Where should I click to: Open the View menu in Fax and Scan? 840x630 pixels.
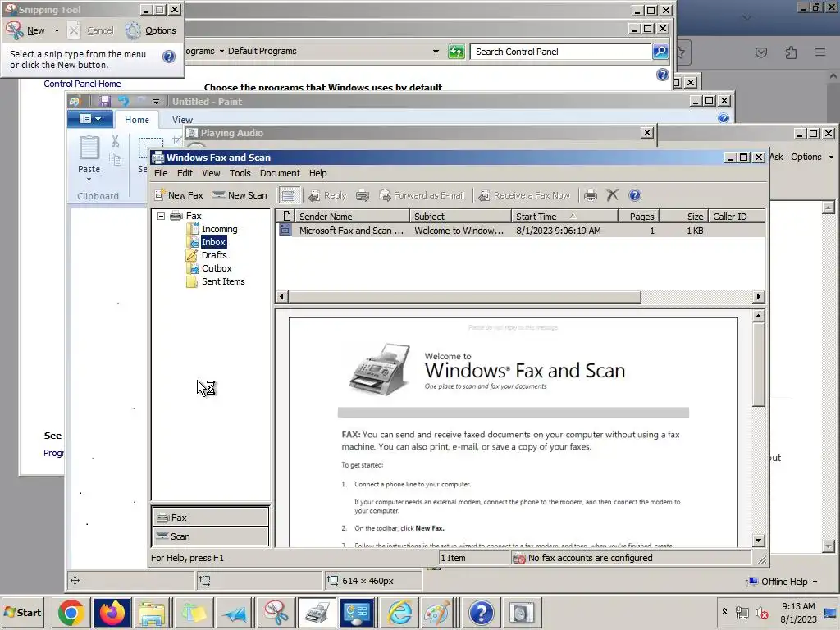(211, 173)
